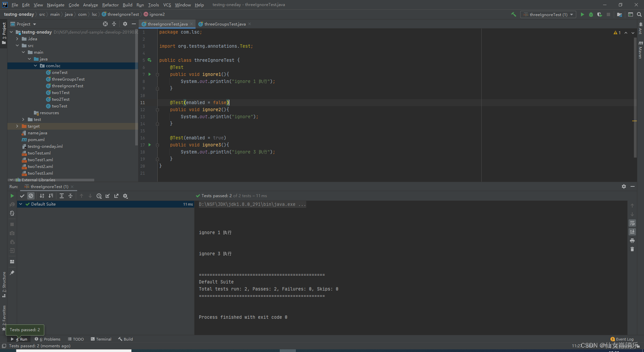Export the test results
Image resolution: width=644 pixels, height=352 pixels.
click(x=116, y=196)
